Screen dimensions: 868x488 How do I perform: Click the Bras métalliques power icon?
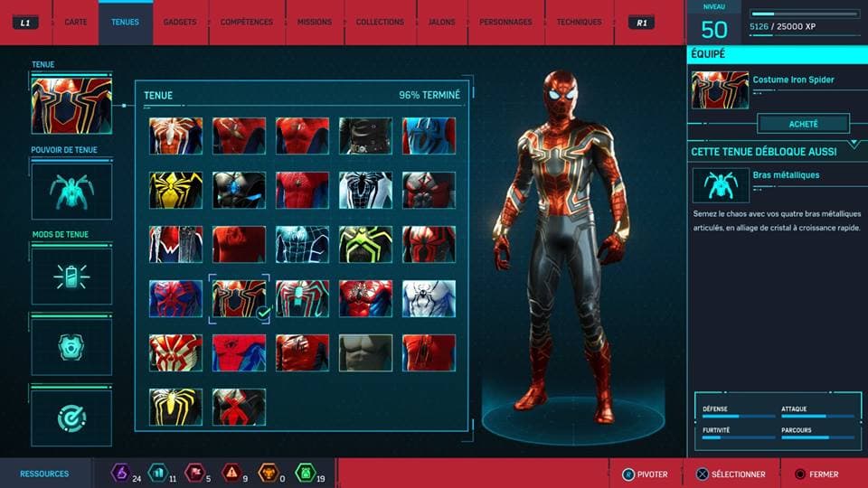(721, 185)
